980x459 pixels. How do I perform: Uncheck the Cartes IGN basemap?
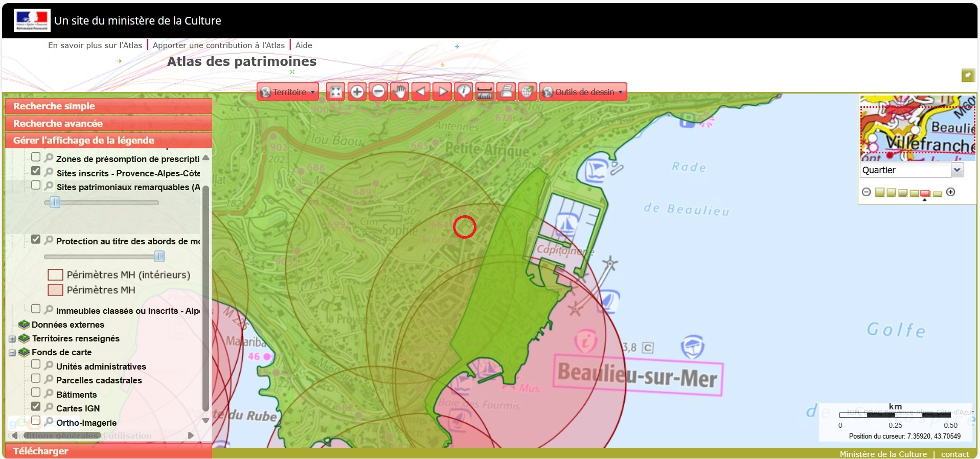click(36, 406)
